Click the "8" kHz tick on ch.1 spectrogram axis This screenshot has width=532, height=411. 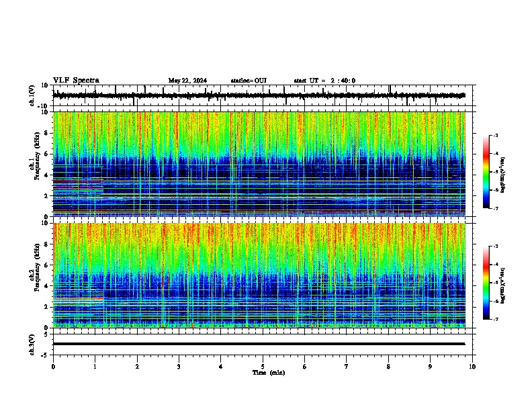46,133
